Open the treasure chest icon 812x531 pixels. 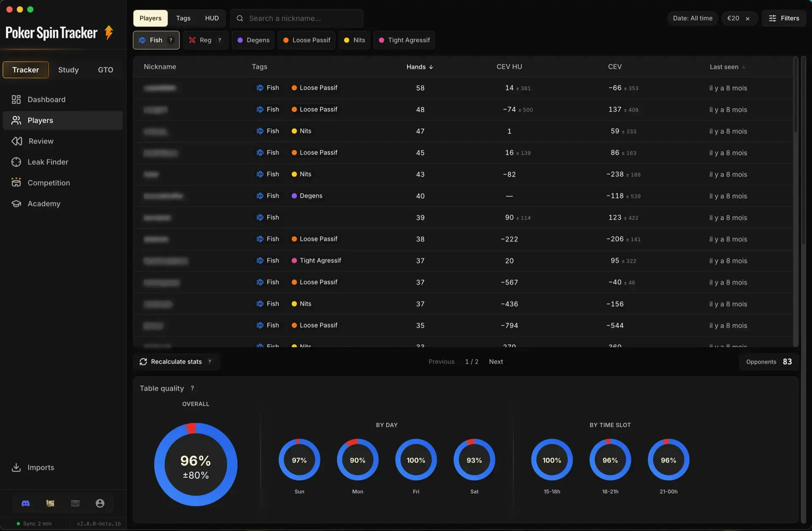point(75,503)
